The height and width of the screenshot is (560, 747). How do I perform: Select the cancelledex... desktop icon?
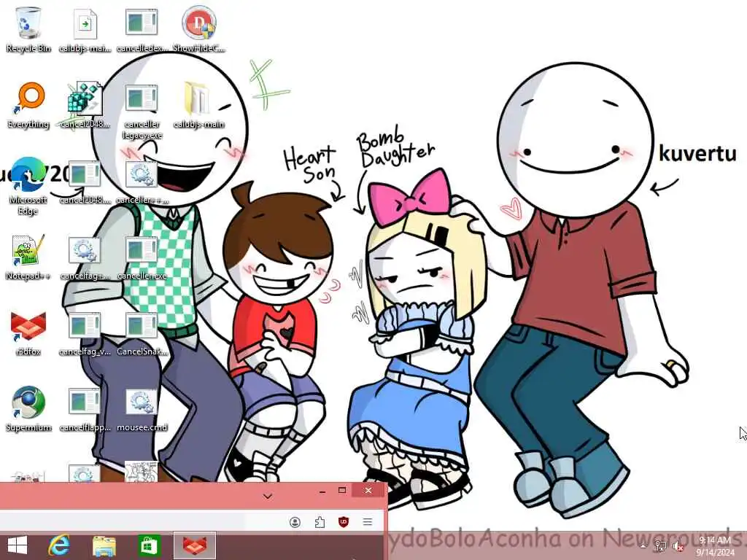pos(142,28)
